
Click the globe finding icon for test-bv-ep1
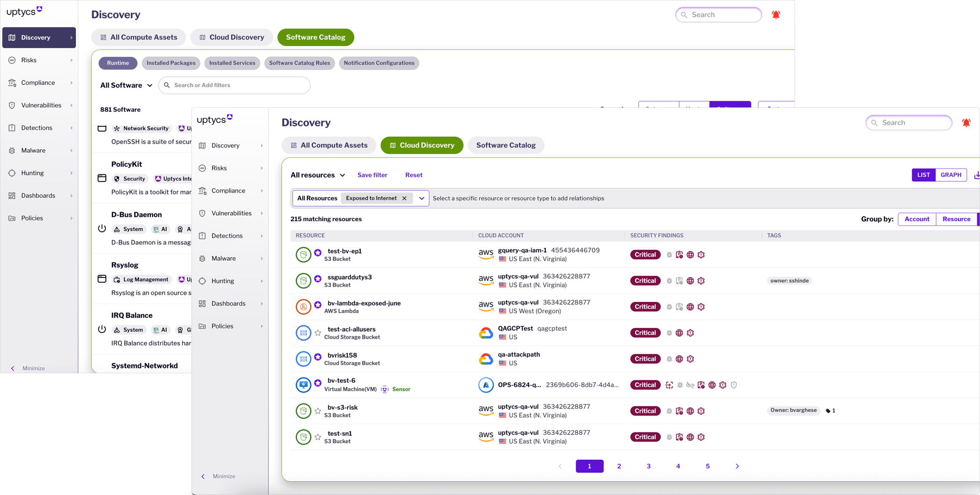(x=690, y=255)
